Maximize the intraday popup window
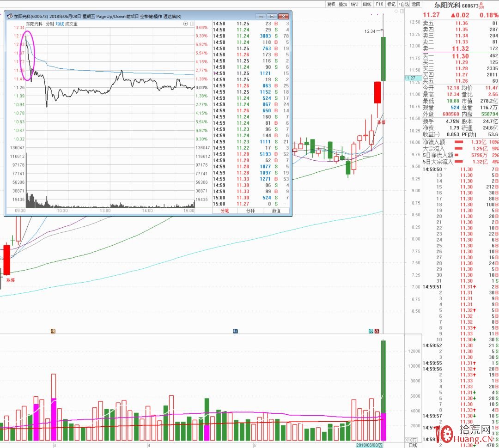Image resolution: width=499 pixels, height=448 pixels. 272,16
